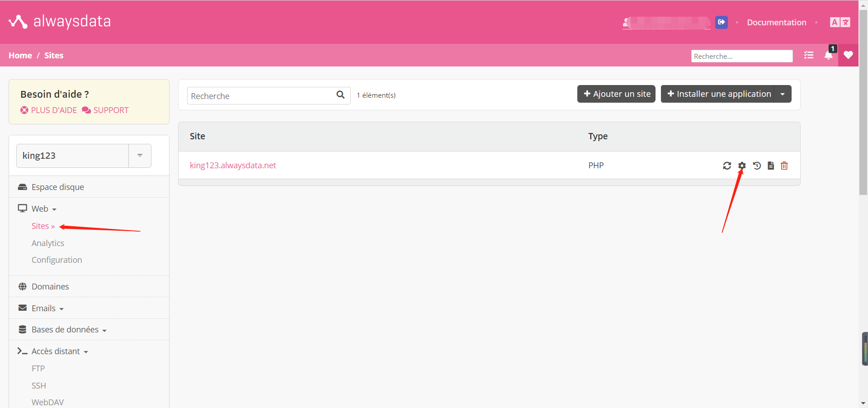Viewport: 868px width, 408px height.
Task: Open the language translation switcher
Action: [840, 22]
